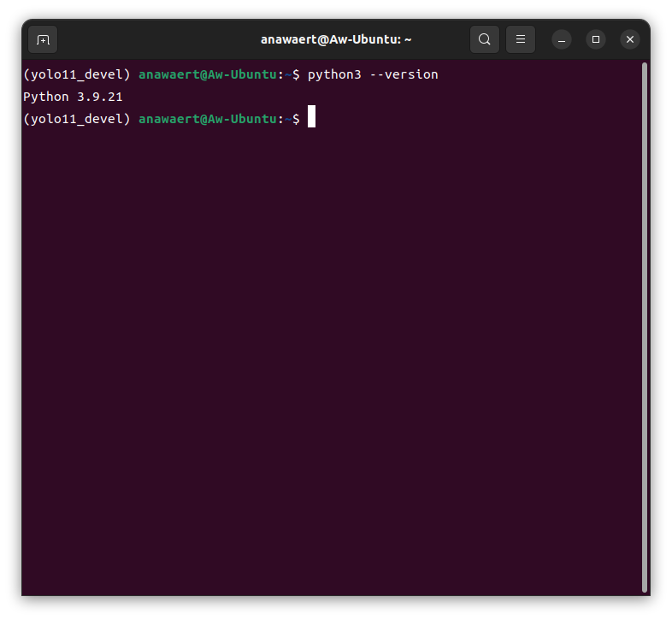Click the white block cursor at prompt

pos(312,117)
